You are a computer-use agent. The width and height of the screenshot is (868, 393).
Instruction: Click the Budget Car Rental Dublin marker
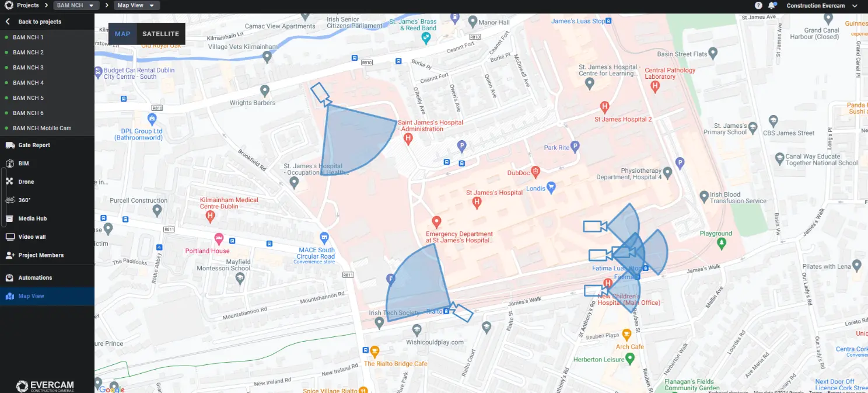[98, 73]
